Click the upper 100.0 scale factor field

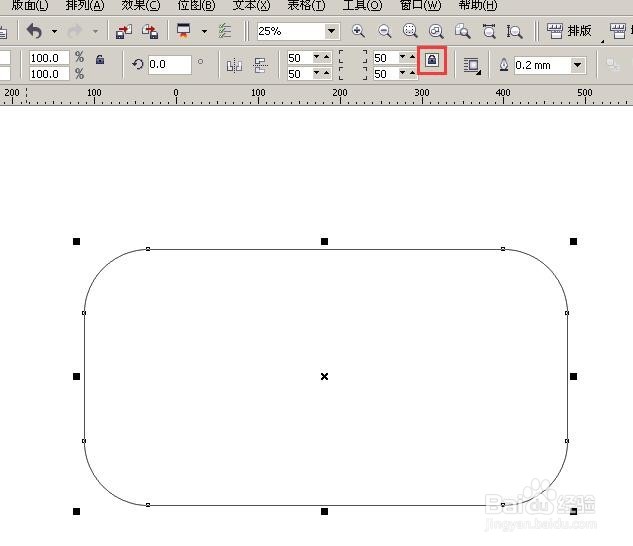[49, 58]
